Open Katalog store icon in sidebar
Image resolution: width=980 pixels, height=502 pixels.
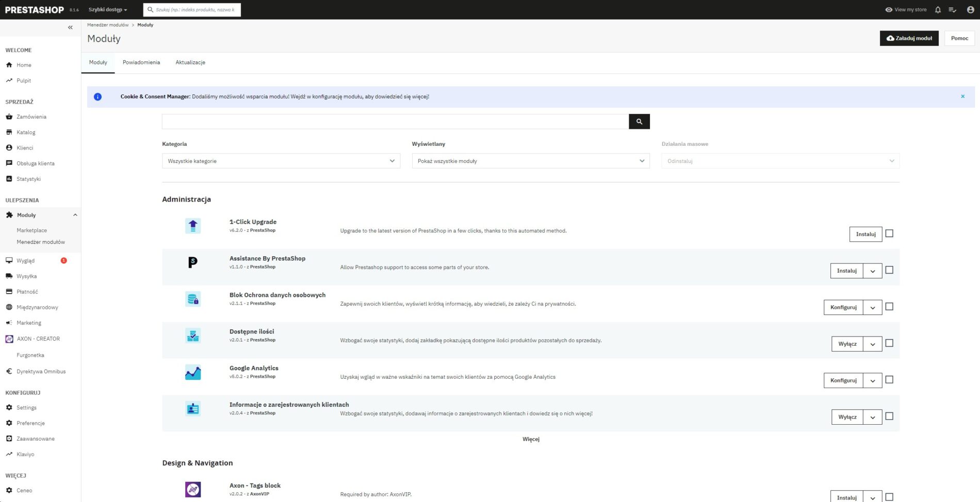9,132
